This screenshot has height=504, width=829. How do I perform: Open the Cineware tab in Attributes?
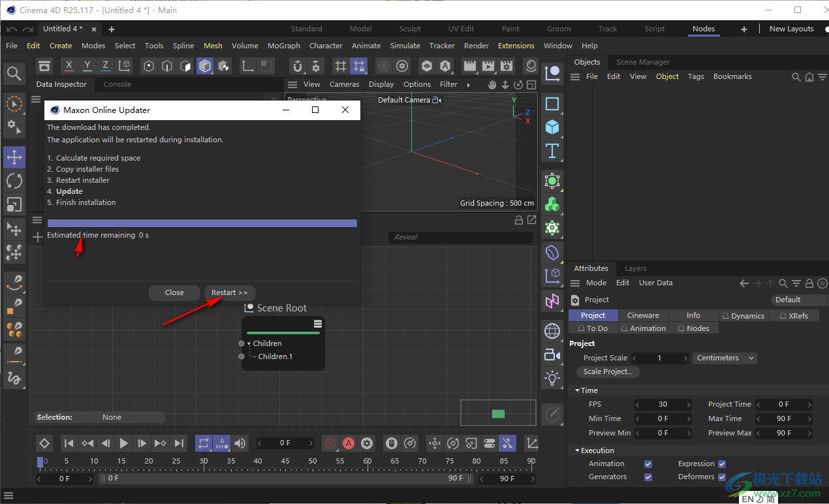tap(643, 315)
